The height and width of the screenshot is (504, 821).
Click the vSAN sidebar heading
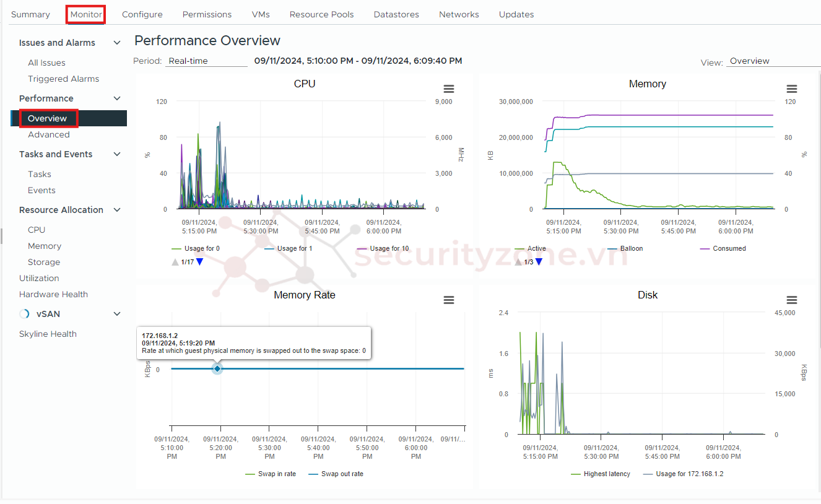pos(48,314)
